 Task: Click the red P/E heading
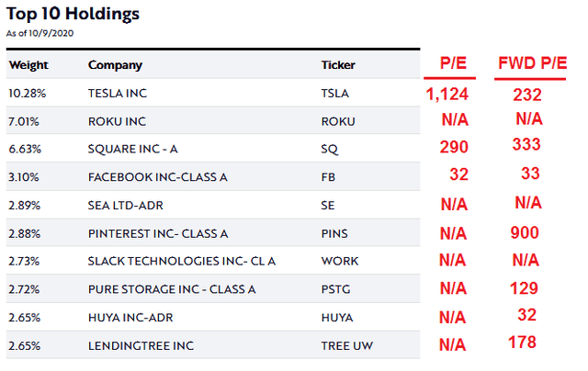(453, 63)
